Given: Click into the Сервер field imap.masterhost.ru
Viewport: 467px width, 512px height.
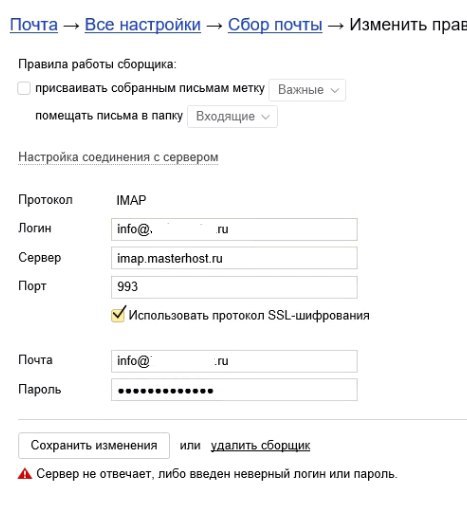Looking at the screenshot, I should click(x=234, y=258).
